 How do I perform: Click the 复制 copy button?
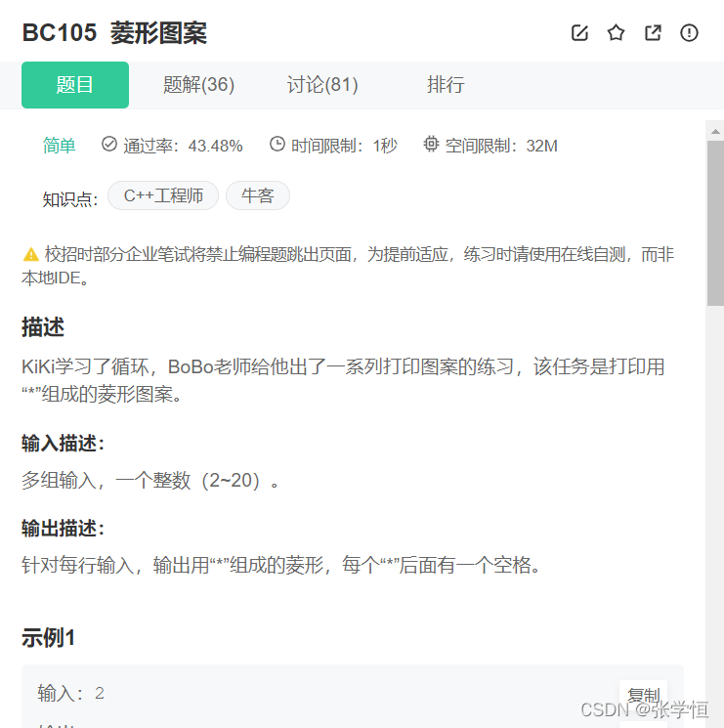click(643, 695)
